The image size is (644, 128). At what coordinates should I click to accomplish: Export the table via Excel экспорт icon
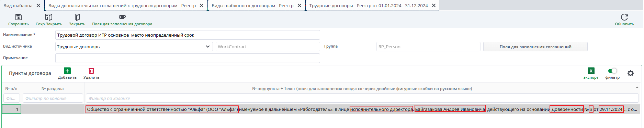[x=591, y=71]
